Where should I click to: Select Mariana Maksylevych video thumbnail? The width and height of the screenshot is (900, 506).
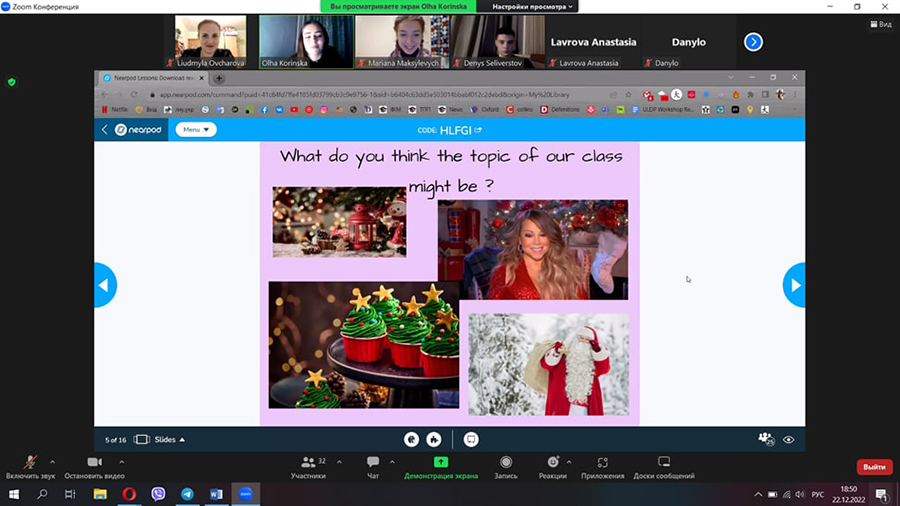(x=402, y=42)
